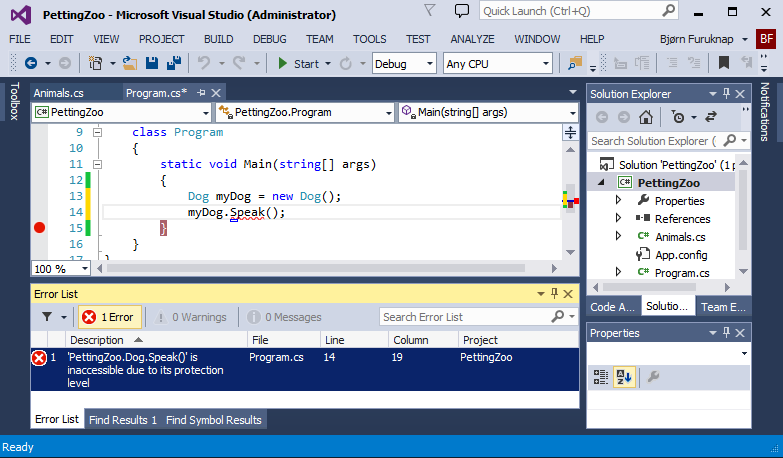Switch to the Find Results 1 tab
783x458 pixels.
point(123,420)
